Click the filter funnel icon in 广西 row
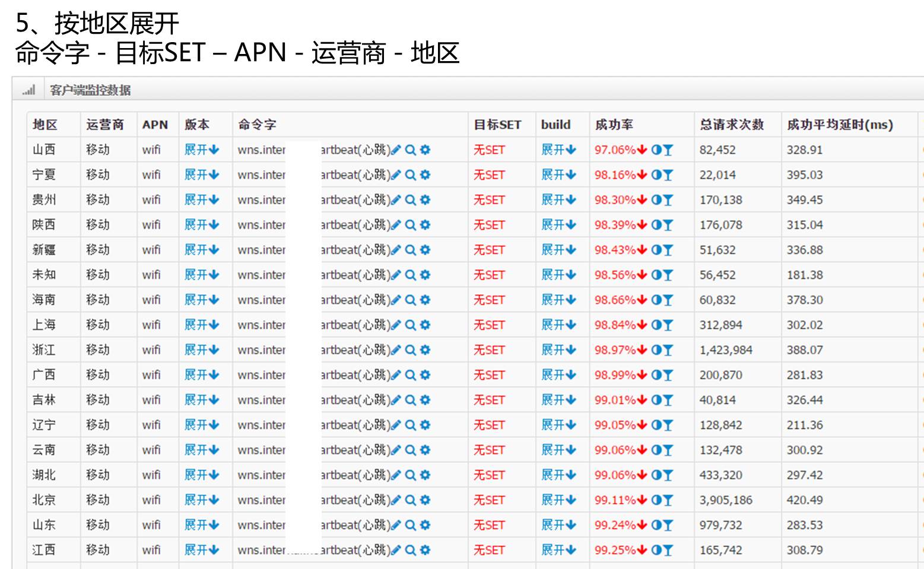This screenshot has width=924, height=569. click(668, 375)
